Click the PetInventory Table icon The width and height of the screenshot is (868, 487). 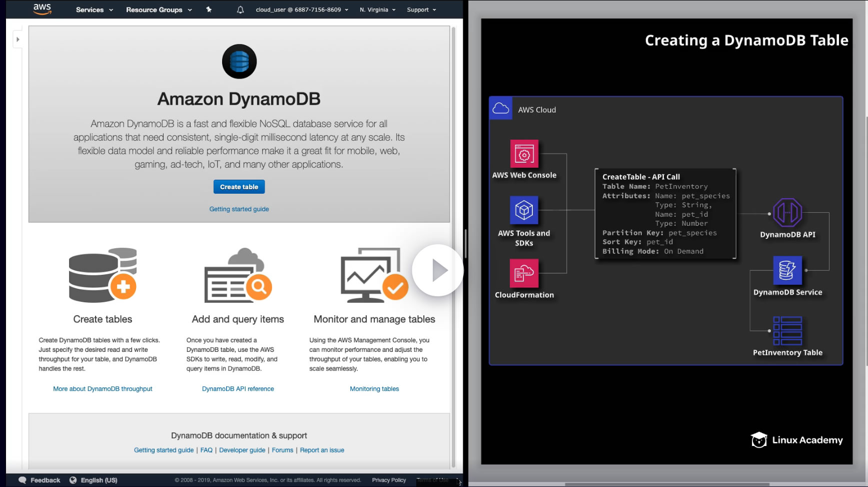(x=787, y=331)
